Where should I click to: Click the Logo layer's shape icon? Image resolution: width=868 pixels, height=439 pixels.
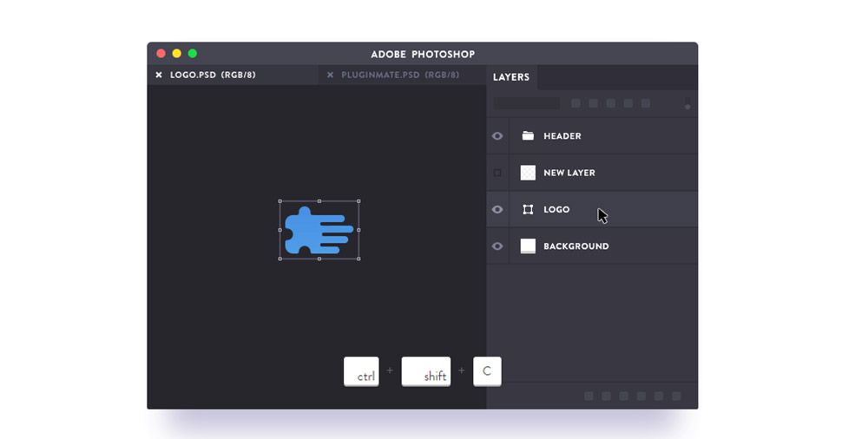528,210
